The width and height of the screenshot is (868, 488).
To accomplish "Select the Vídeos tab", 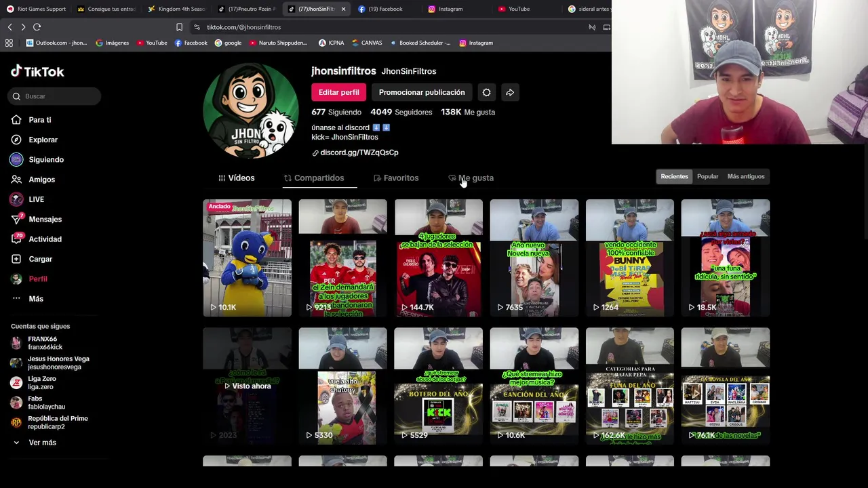I will click(x=237, y=178).
